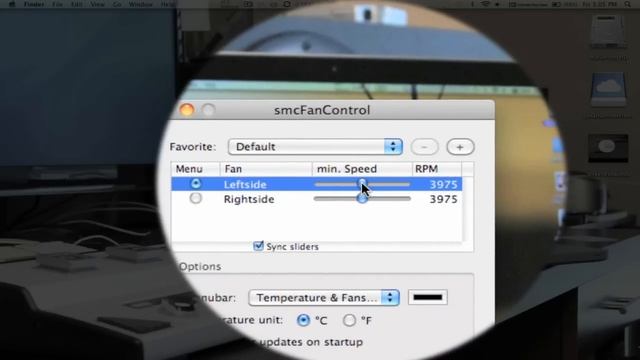640x360 pixels.
Task: Click the Rightside RPM value 3975
Action: click(444, 199)
